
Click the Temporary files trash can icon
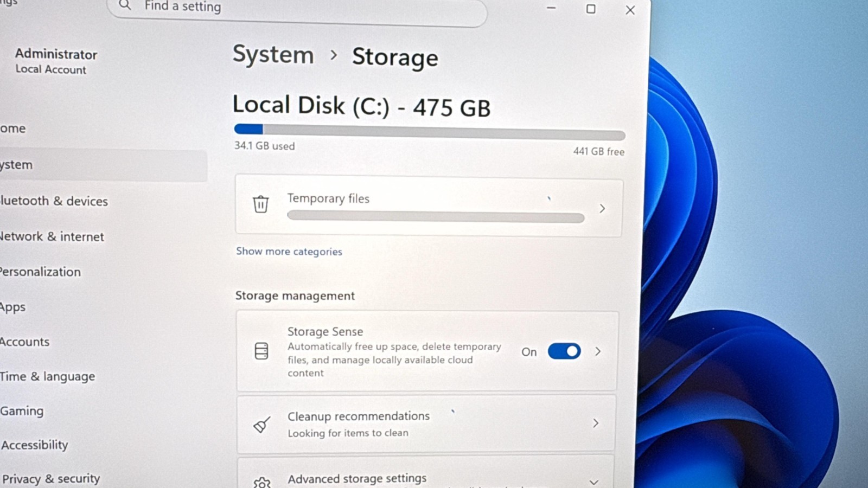pos(261,204)
